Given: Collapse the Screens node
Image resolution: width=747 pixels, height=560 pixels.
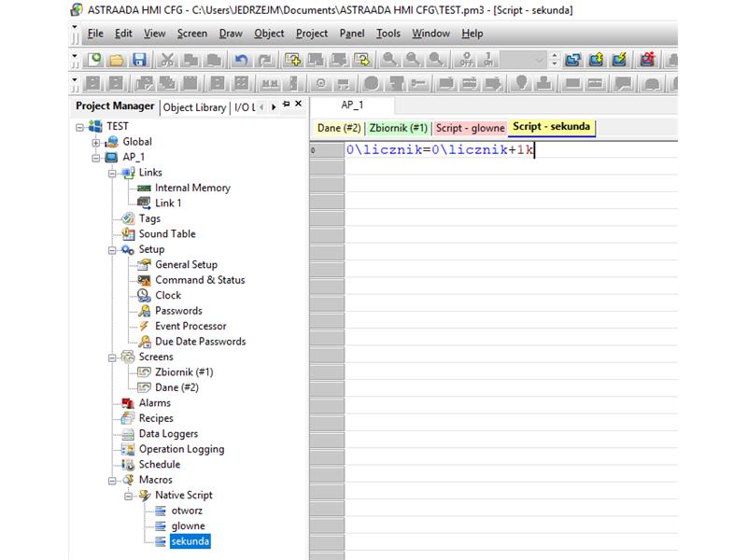Looking at the screenshot, I should (x=112, y=357).
